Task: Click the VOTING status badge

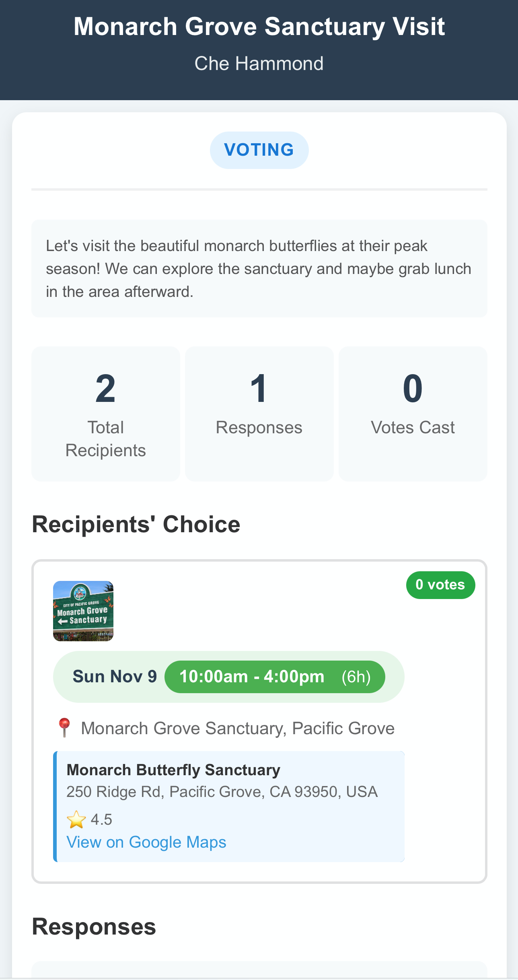Action: (x=259, y=150)
